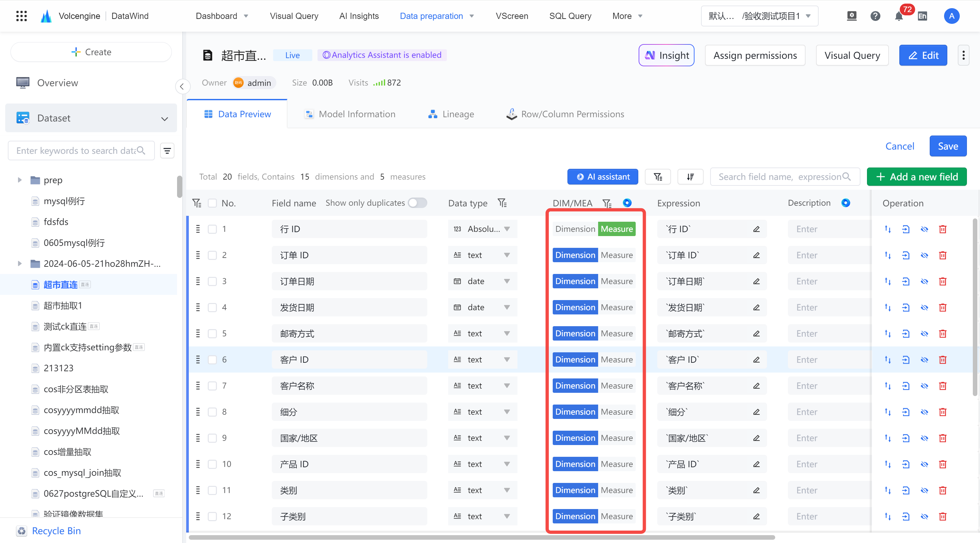Filter by DIM/MEA column icon
Screen dimensions: 980x543
tap(607, 203)
